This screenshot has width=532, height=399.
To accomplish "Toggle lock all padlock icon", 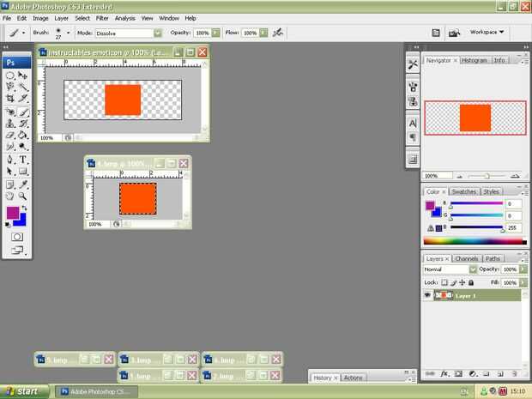I will pyautogui.click(x=471, y=282).
